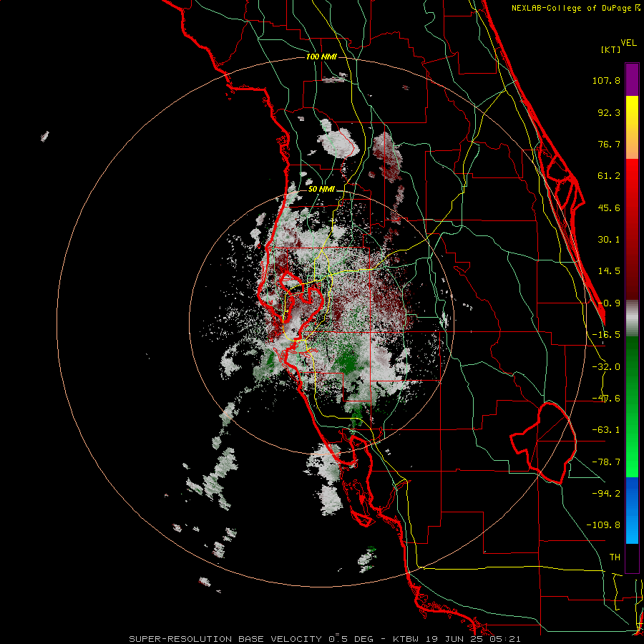Click the 50 NMI range ring label
Viewport: 644px width, 644px height.
point(321,190)
